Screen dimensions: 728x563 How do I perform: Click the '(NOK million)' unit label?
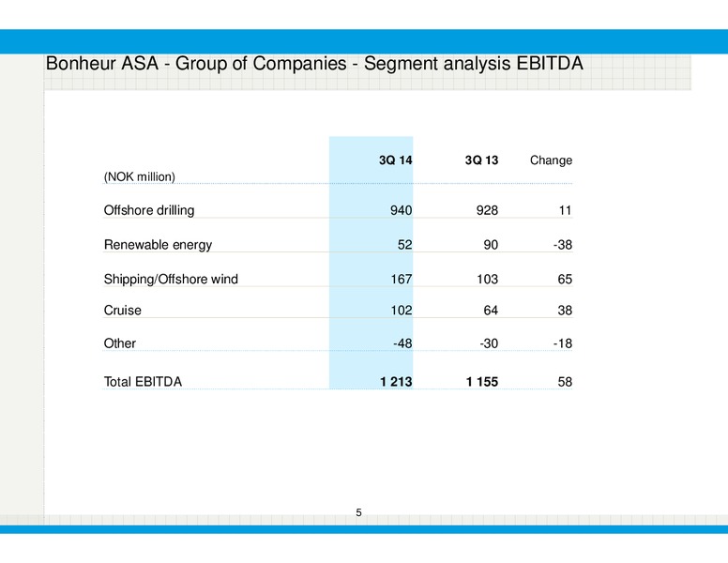pos(139,177)
